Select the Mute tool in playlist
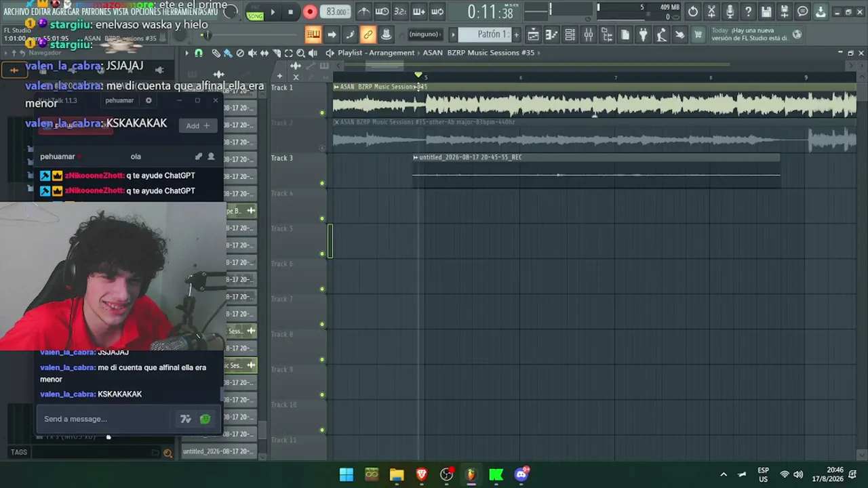Screen dimensions: 868x488 [x=252, y=53]
